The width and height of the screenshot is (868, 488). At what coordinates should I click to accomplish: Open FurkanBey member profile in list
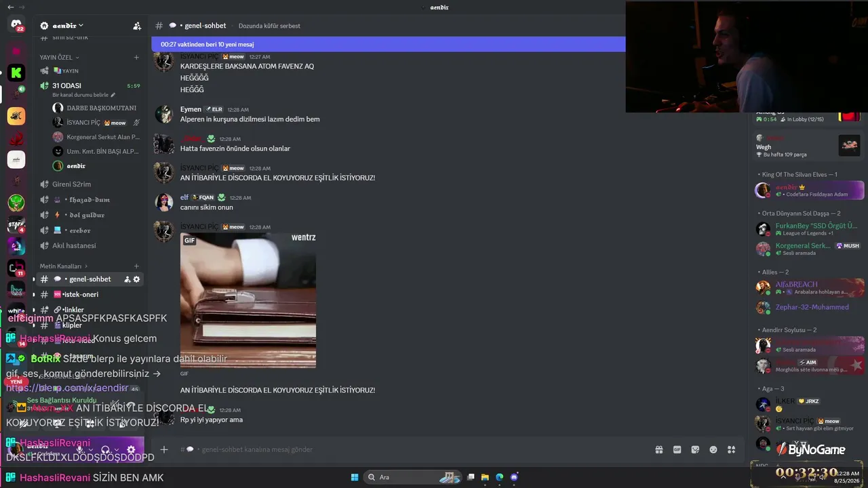[810, 229]
